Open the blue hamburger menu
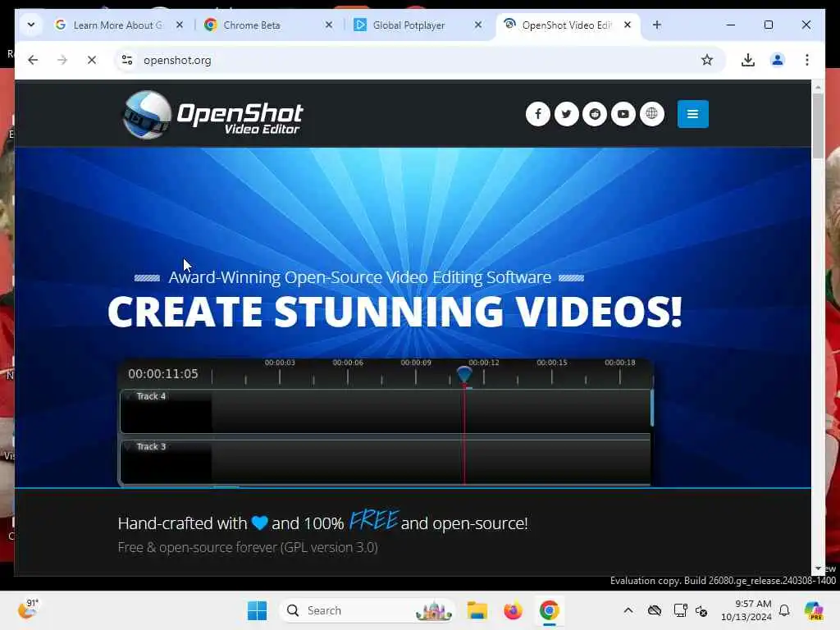Image resolution: width=840 pixels, height=630 pixels. [x=692, y=114]
